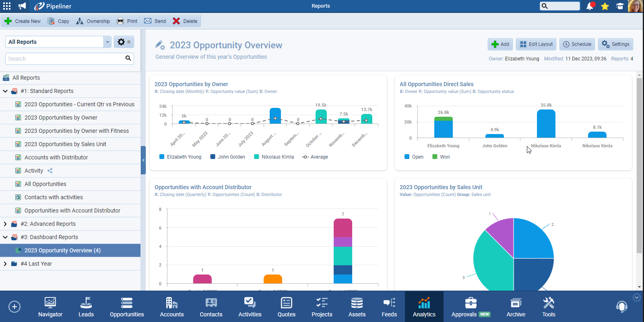Expand #2: Advanced Reports folder
Image resolution: width=644 pixels, height=322 pixels.
pyautogui.click(x=5, y=224)
